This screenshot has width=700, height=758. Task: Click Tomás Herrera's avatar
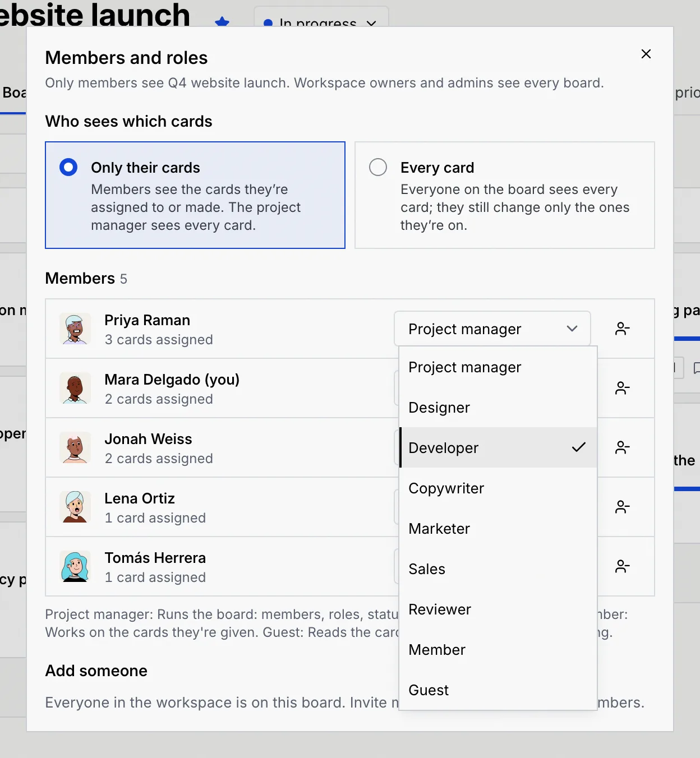click(x=75, y=566)
